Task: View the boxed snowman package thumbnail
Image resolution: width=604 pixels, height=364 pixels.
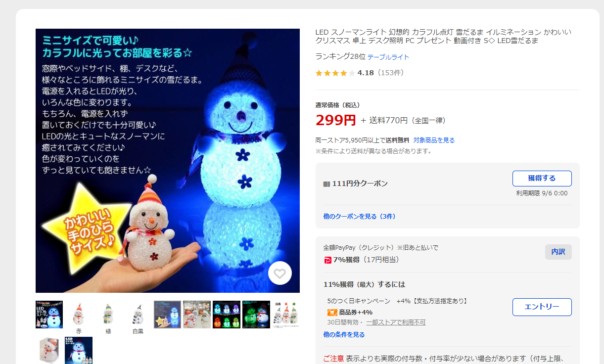Action: (x=49, y=351)
